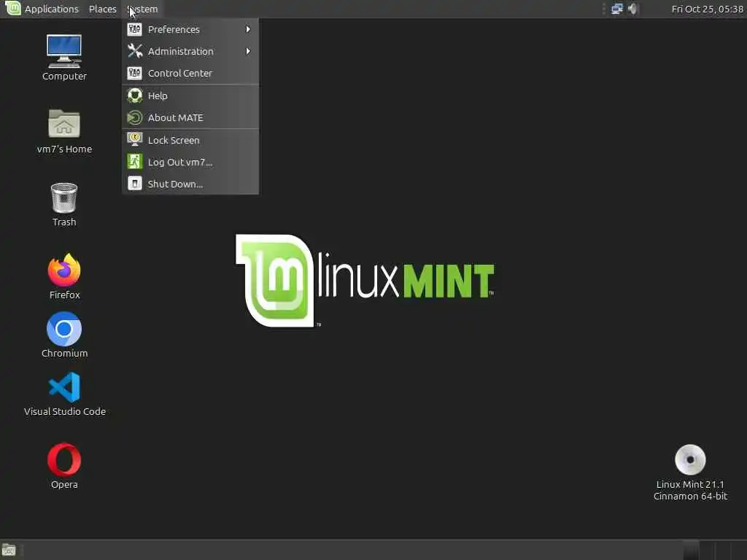Click the Administration wrench icon
The height and width of the screenshot is (560, 747).
coord(135,51)
